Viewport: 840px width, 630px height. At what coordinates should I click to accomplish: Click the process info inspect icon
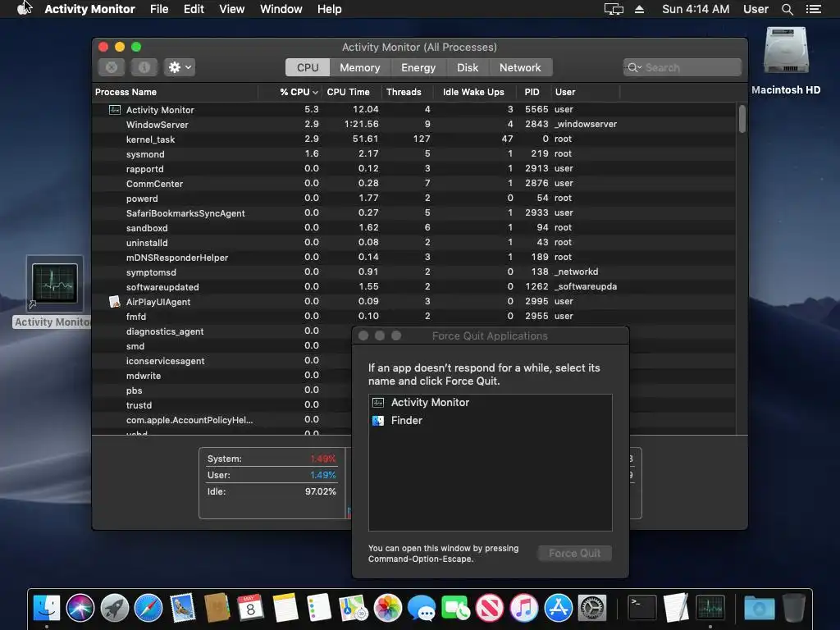pos(144,67)
